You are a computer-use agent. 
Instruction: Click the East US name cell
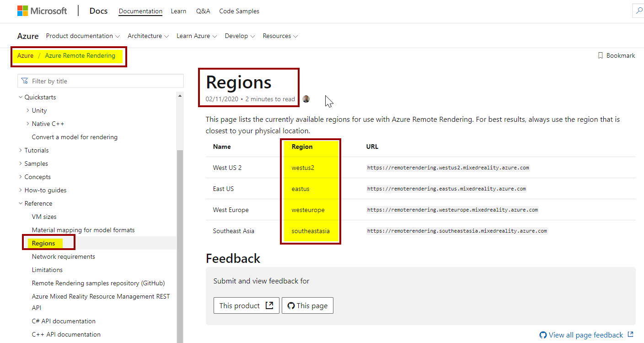pyautogui.click(x=223, y=189)
